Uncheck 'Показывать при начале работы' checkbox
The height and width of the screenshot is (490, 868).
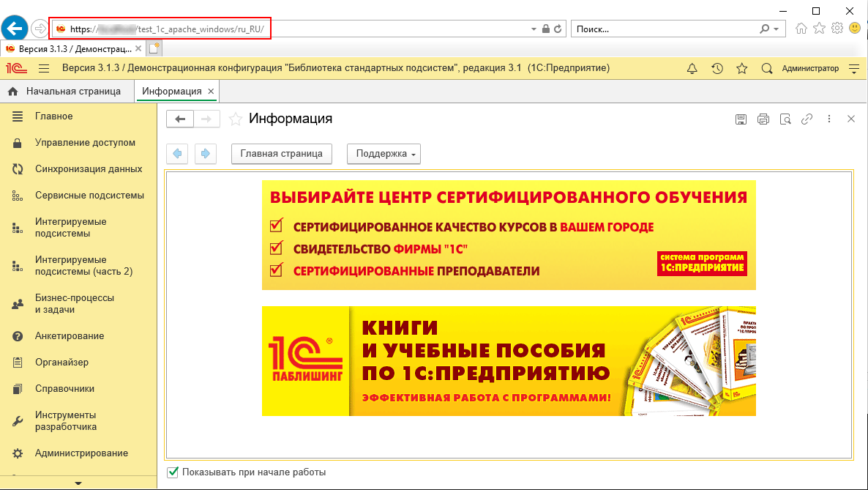point(173,472)
